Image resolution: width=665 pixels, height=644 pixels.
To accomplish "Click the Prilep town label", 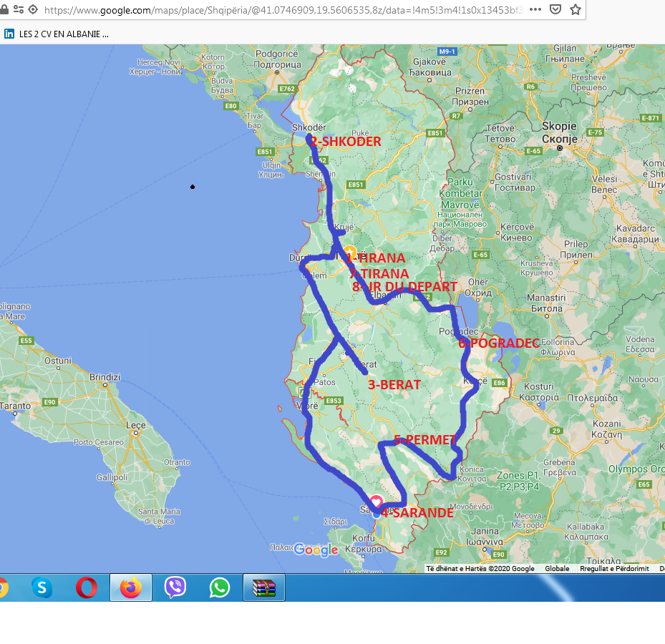I will [576, 249].
